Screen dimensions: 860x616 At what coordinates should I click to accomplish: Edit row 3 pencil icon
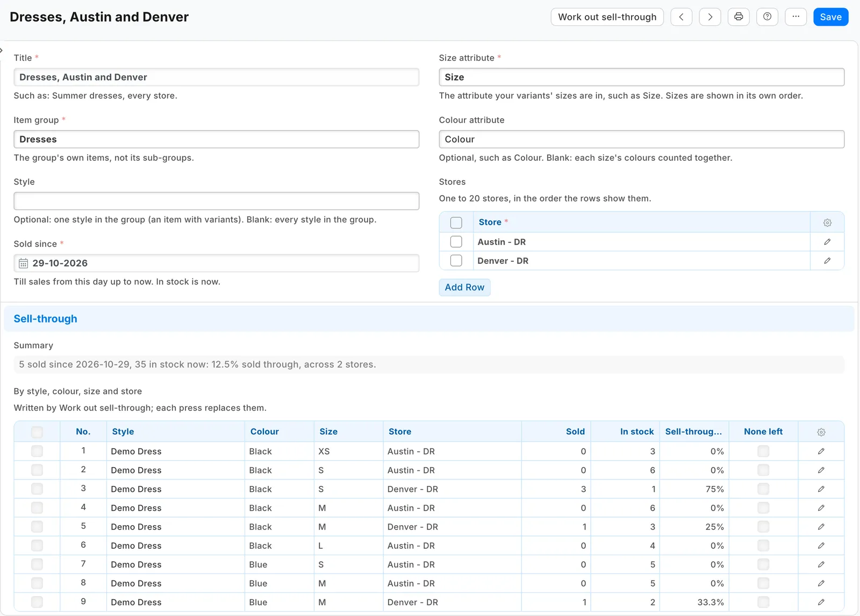point(821,489)
